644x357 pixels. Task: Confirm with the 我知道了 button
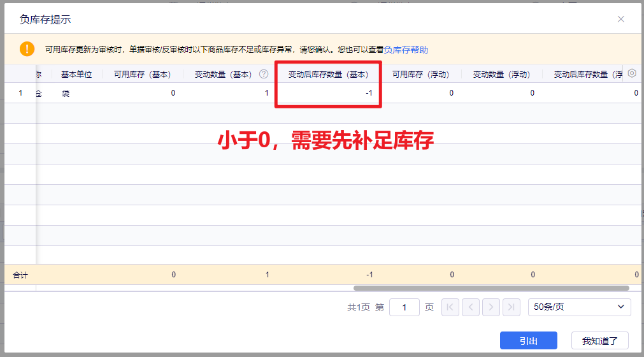coord(599,341)
